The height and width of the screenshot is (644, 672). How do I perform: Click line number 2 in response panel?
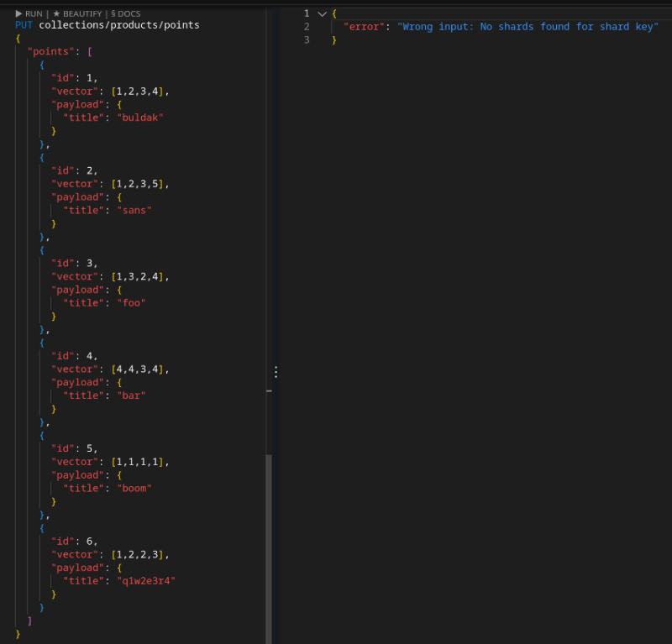click(307, 27)
